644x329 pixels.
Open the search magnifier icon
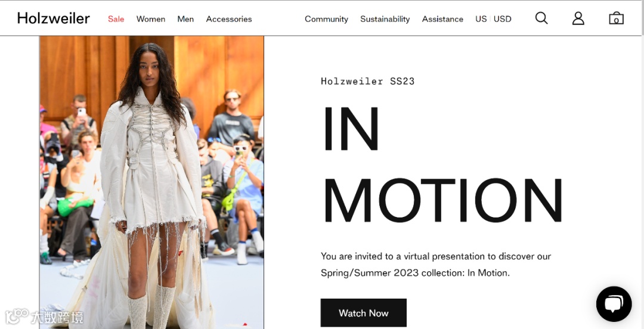541,18
